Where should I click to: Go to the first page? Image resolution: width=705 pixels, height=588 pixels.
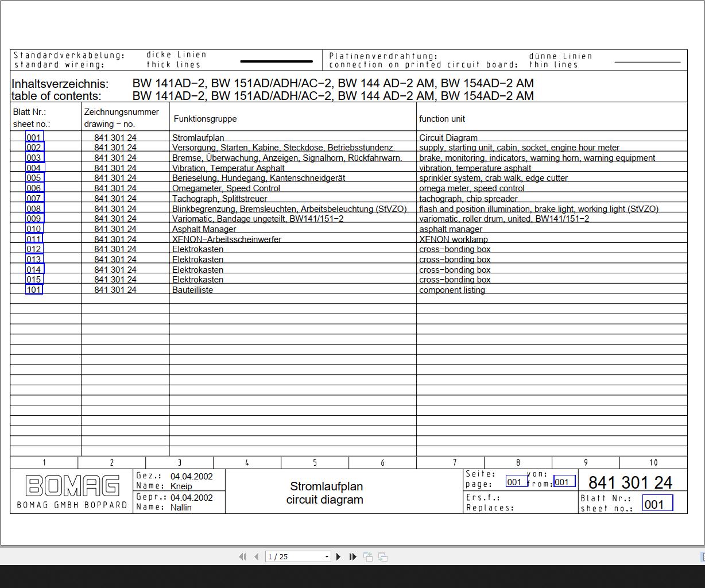[242, 556]
